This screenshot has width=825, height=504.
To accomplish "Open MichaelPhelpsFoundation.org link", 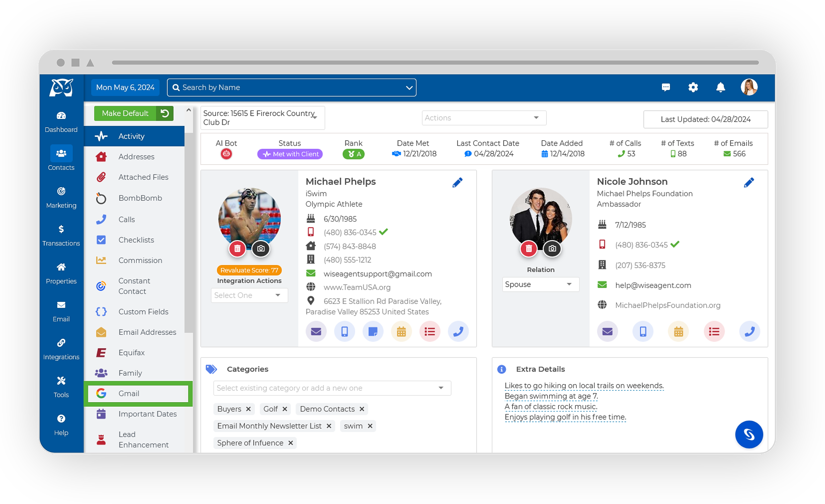I will tap(668, 305).
